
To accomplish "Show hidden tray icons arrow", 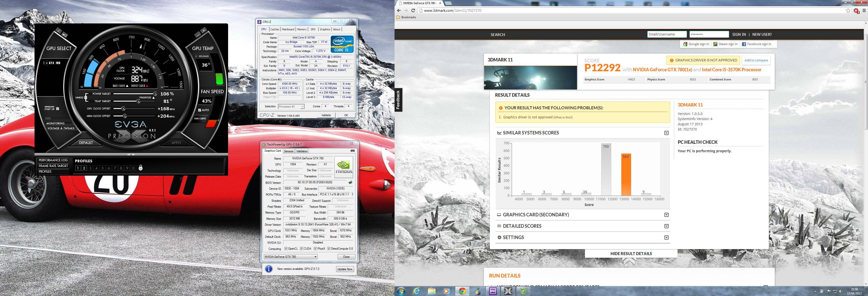I will click(x=815, y=292).
